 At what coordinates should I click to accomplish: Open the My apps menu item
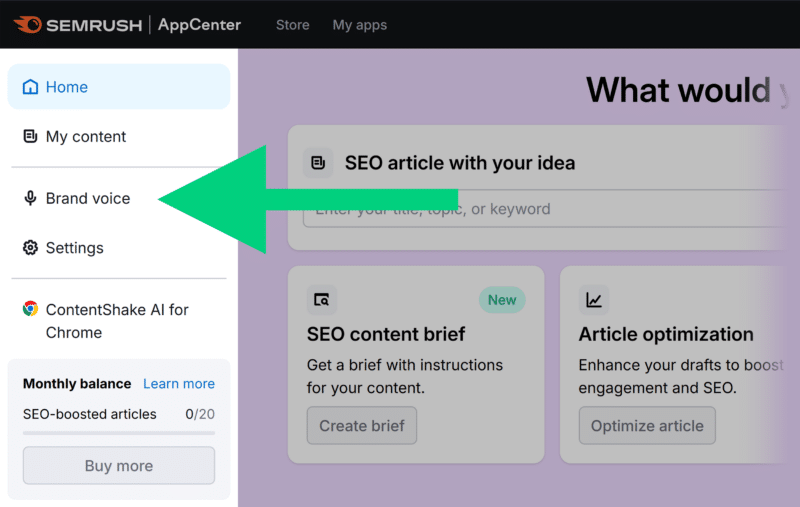coord(360,25)
